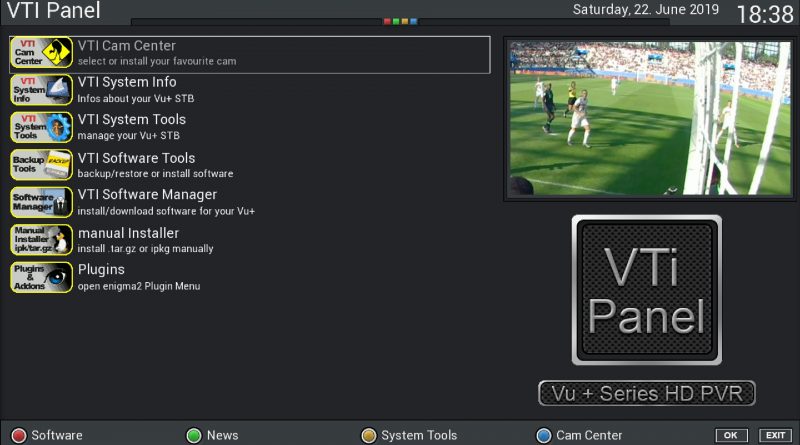
Task: Open the VTI Cam Center icon
Action: [x=41, y=52]
